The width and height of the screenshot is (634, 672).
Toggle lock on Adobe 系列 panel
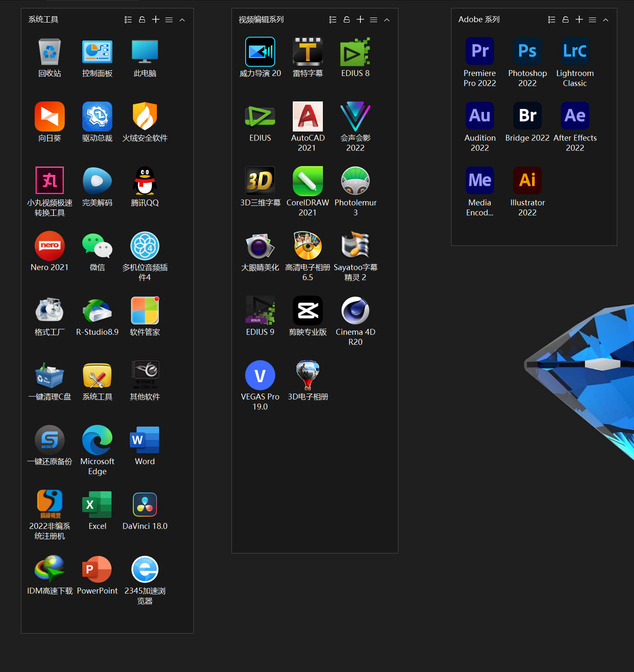click(x=566, y=20)
